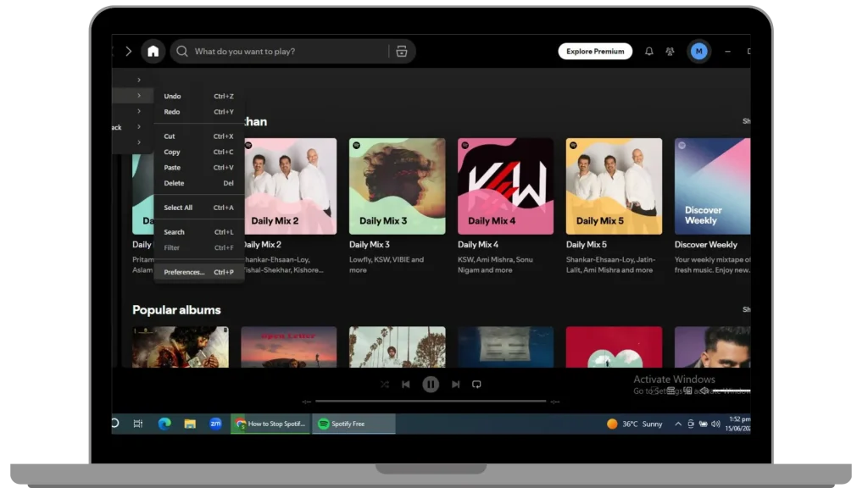
Task: Open the Discover Weekly cover art
Action: (712, 186)
